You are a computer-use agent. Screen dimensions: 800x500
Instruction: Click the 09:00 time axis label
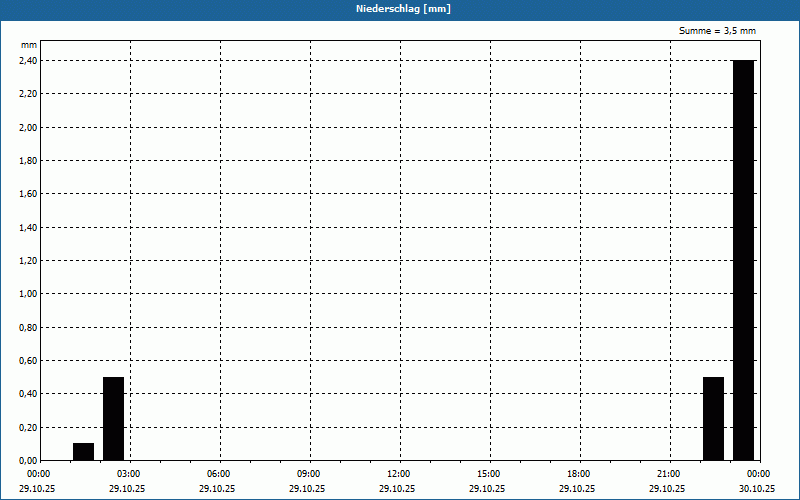point(309,474)
